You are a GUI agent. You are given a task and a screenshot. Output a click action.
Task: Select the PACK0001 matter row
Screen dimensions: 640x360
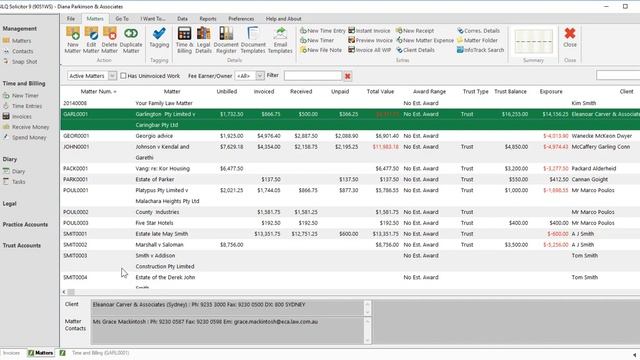tap(350, 169)
